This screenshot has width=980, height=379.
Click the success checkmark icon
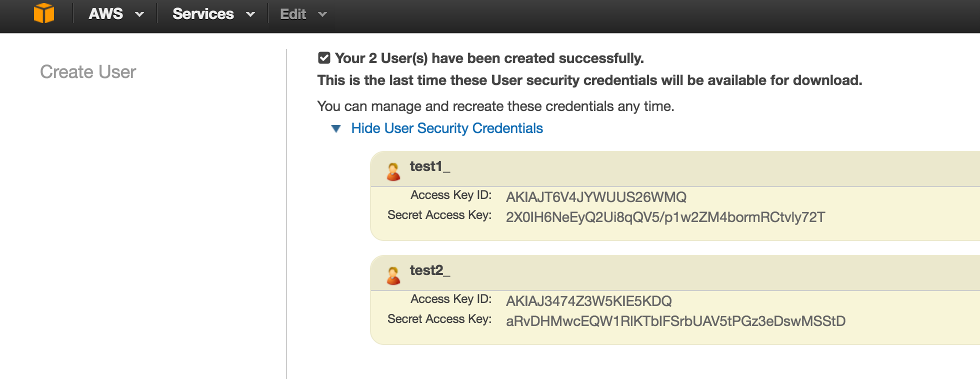point(324,58)
